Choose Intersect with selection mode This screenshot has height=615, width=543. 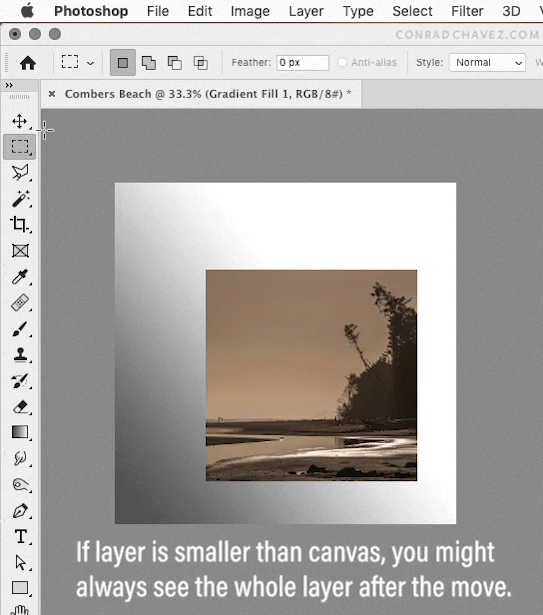[200, 62]
